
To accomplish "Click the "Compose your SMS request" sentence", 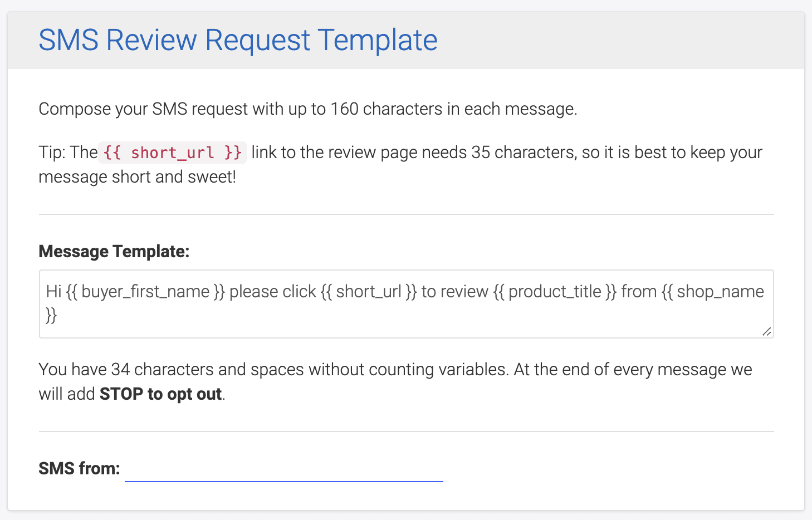I will click(x=307, y=109).
